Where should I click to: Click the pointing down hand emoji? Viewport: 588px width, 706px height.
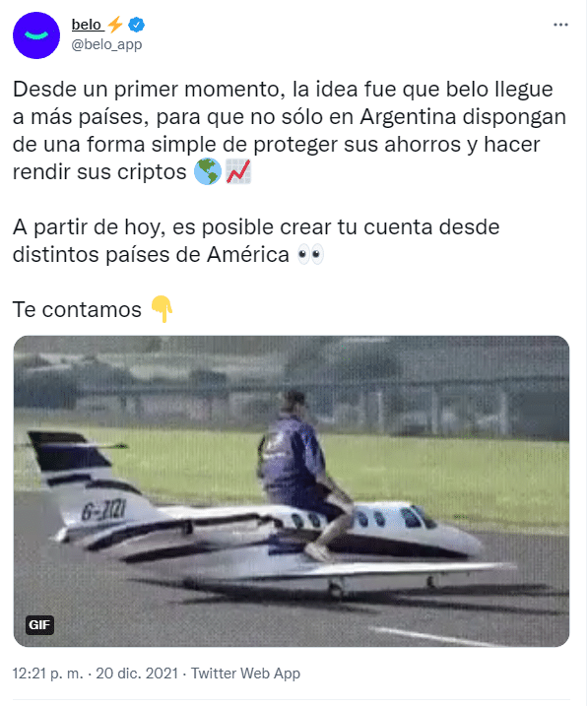tap(163, 309)
